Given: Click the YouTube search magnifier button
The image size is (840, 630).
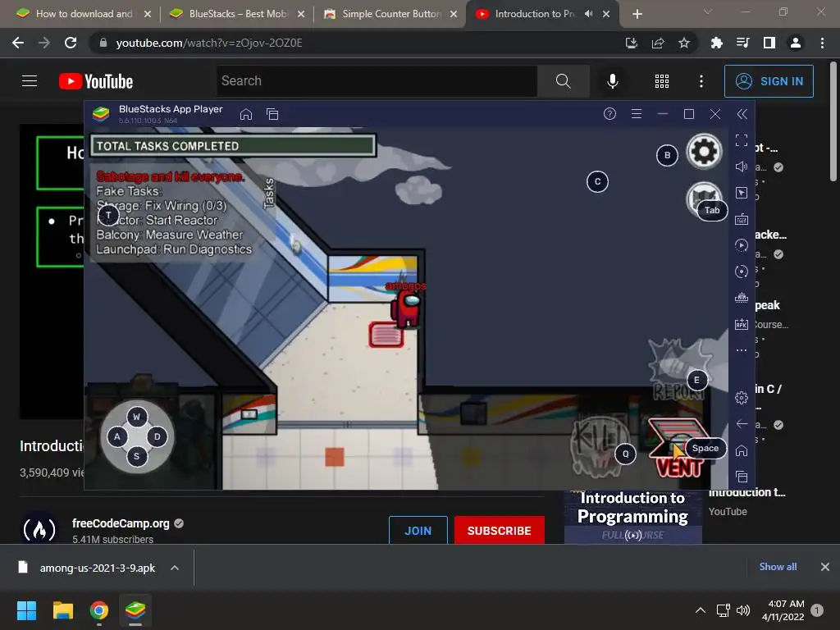Looking at the screenshot, I should pos(563,81).
